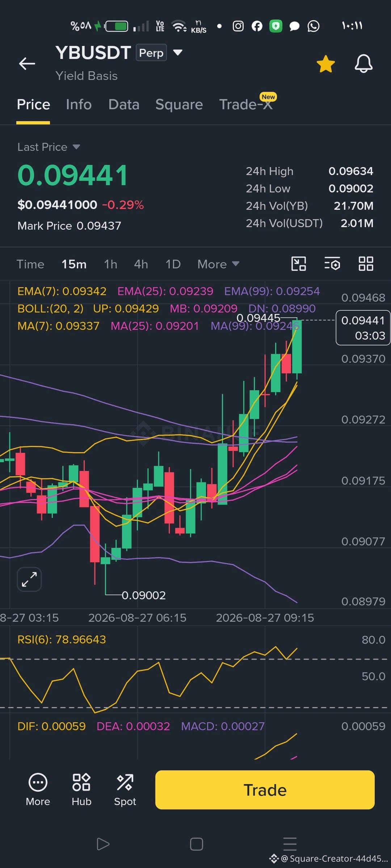Go back with the left arrow
This screenshot has width=391, height=868.
click(x=27, y=63)
